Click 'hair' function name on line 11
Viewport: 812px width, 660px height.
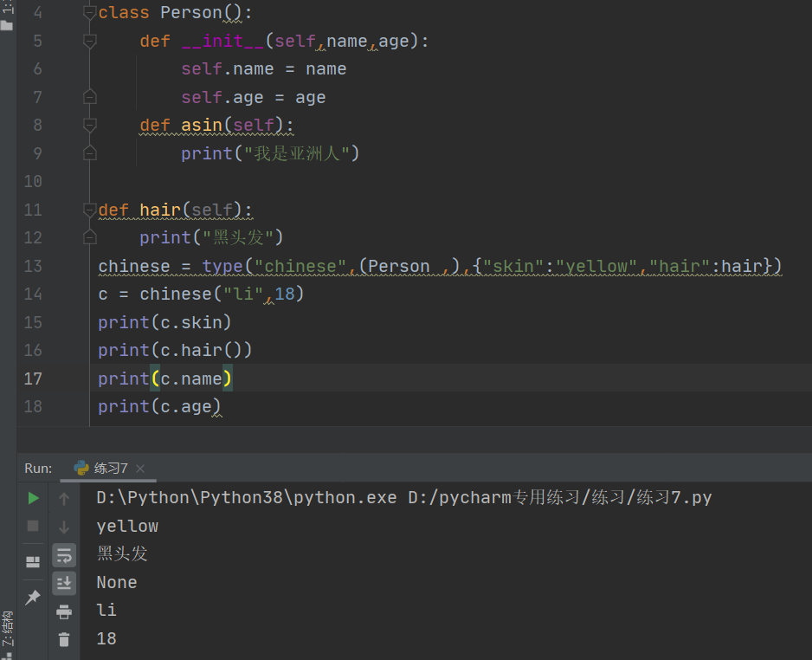[160, 210]
